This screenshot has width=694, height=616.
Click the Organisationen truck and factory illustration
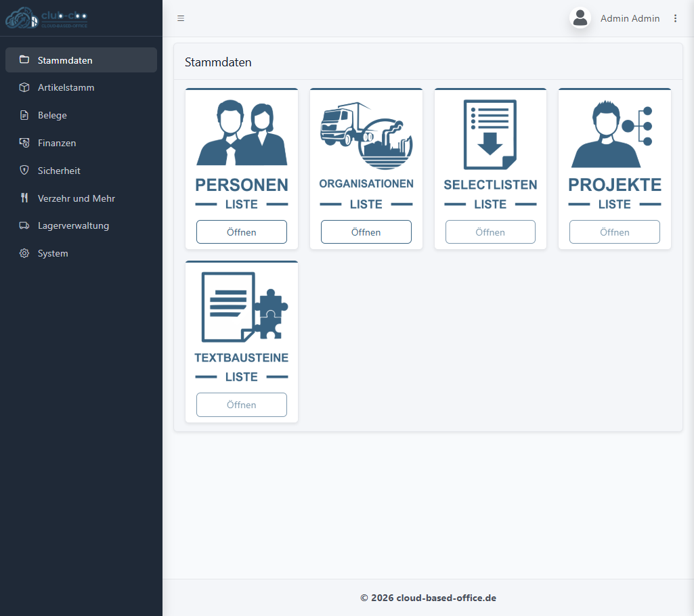point(366,135)
